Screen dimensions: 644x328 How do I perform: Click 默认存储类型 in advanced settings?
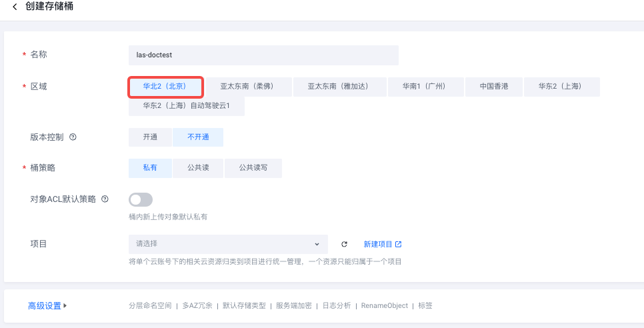coord(244,306)
